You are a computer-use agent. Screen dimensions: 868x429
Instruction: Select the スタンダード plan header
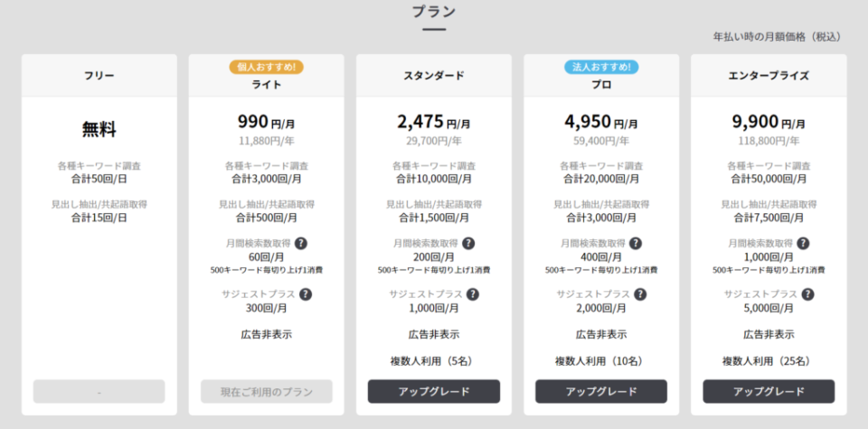pyautogui.click(x=434, y=76)
